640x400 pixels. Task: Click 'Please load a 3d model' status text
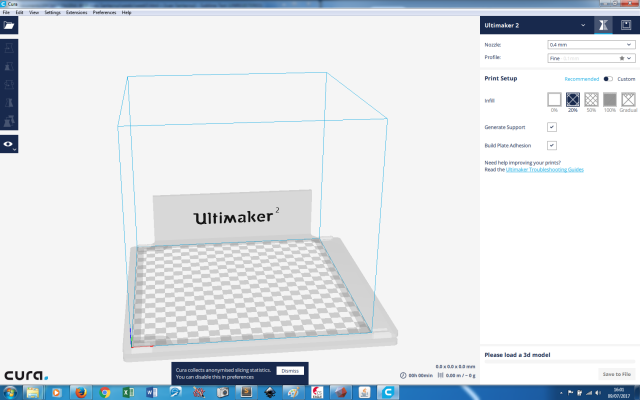tap(517, 355)
